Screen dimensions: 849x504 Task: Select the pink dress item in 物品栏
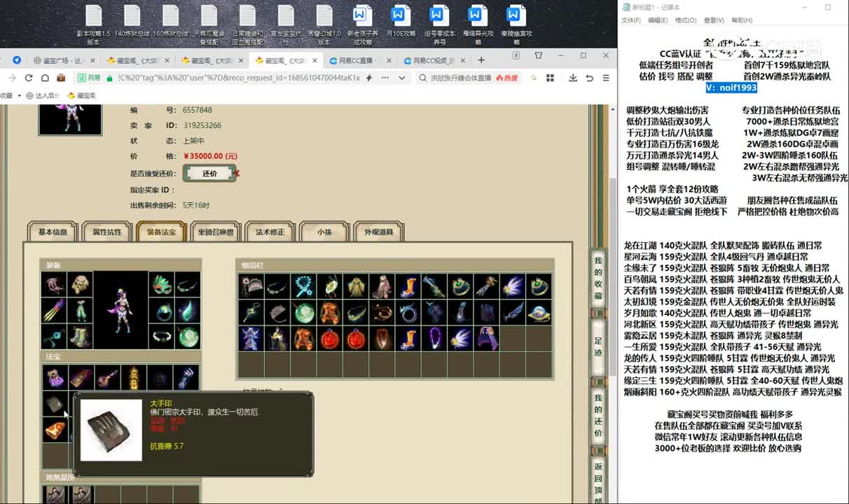point(382,286)
